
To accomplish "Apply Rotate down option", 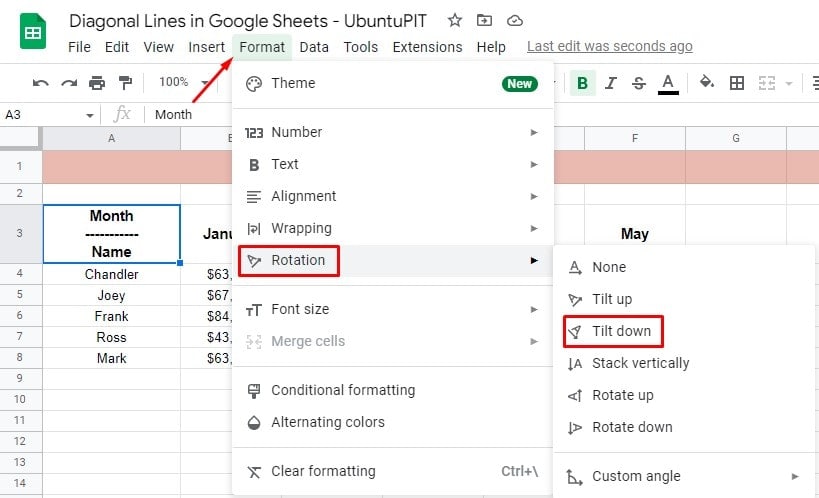I will click(x=684, y=427).
